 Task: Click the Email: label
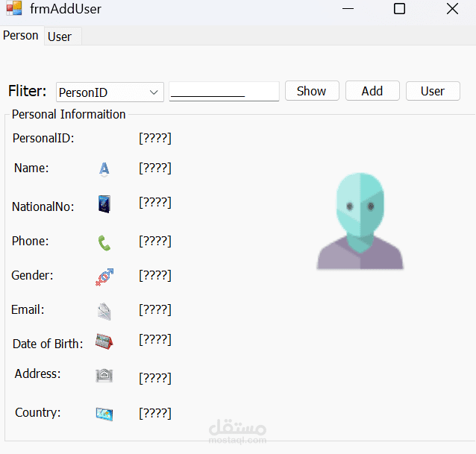[x=28, y=309]
